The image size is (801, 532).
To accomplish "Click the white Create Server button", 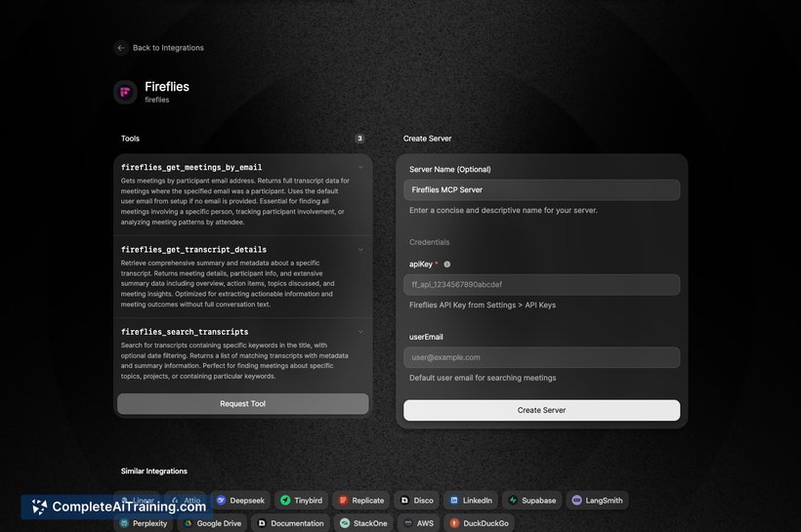I will (541, 411).
